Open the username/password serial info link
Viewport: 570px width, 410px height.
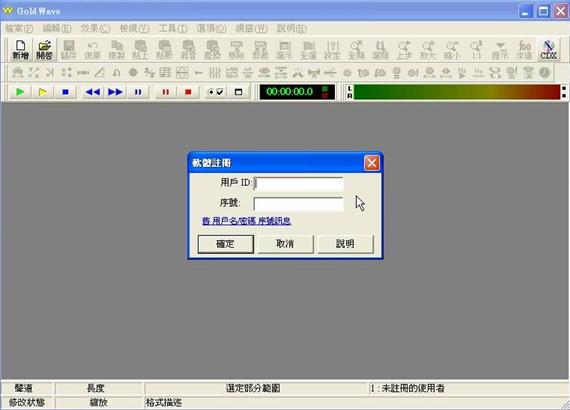(x=246, y=221)
